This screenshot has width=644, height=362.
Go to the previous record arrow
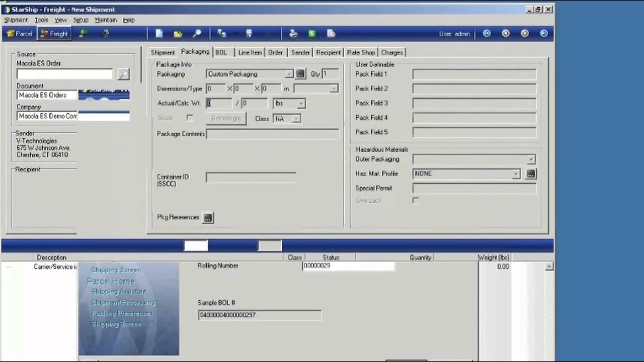(x=506, y=34)
